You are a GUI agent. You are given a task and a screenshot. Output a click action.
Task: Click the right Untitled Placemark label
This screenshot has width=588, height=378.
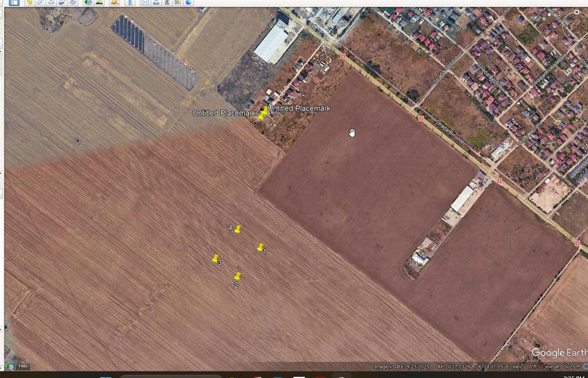tap(299, 108)
